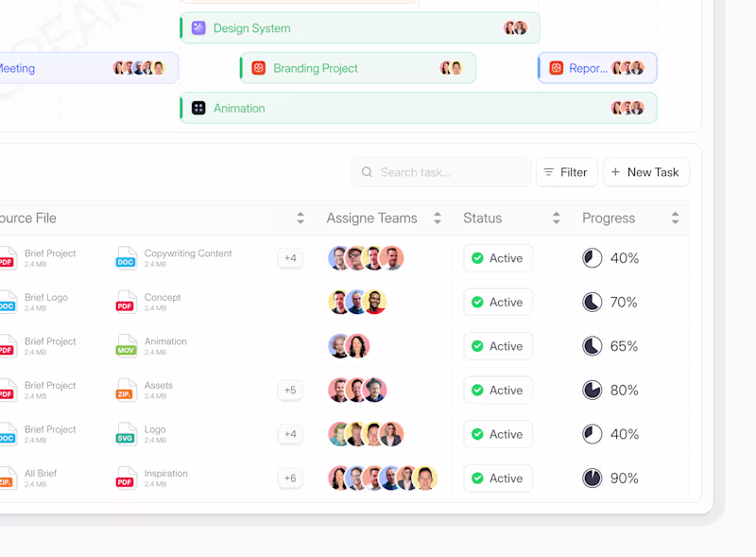Screen dimensions: 756x557
Task: Sort the Progress column
Action: (x=676, y=218)
